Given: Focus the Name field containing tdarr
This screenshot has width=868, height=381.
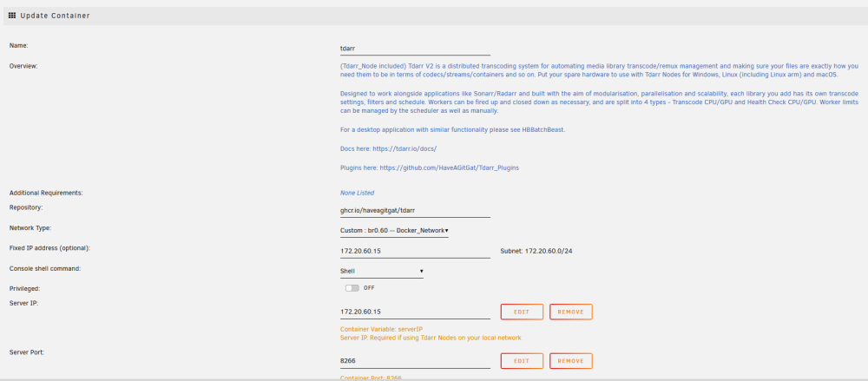Looking at the screenshot, I should [415, 49].
